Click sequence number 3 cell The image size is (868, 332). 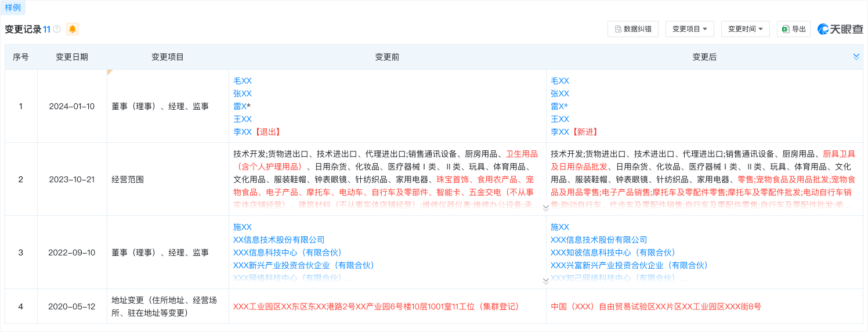21,252
